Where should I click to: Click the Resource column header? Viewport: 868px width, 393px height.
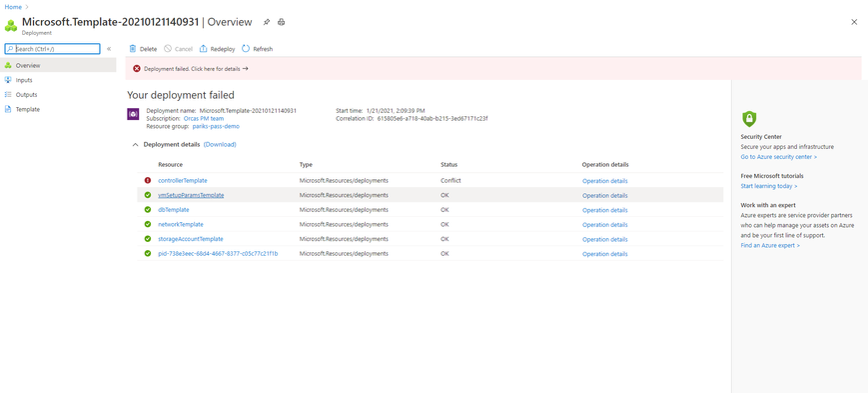[171, 165]
